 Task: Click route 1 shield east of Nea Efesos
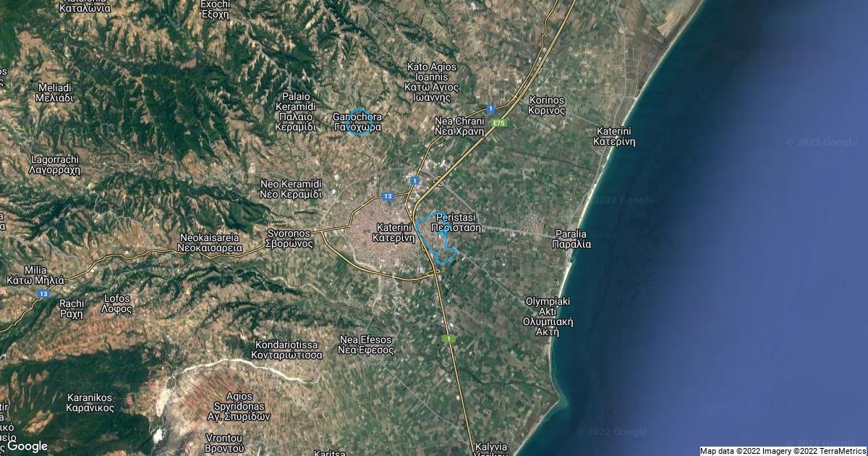point(449,339)
